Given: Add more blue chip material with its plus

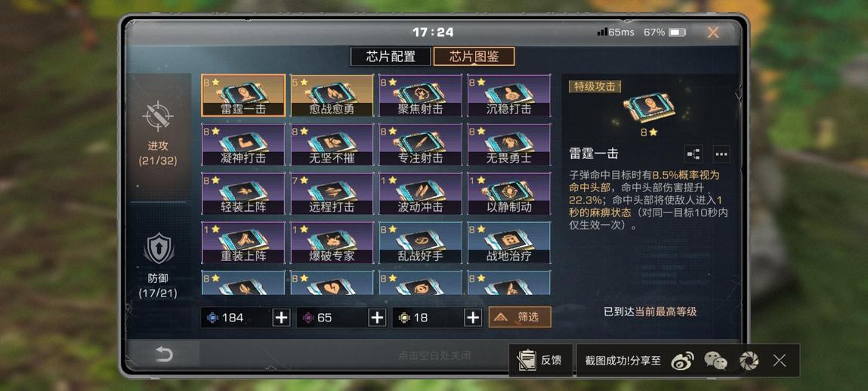Looking at the screenshot, I should click(x=282, y=318).
